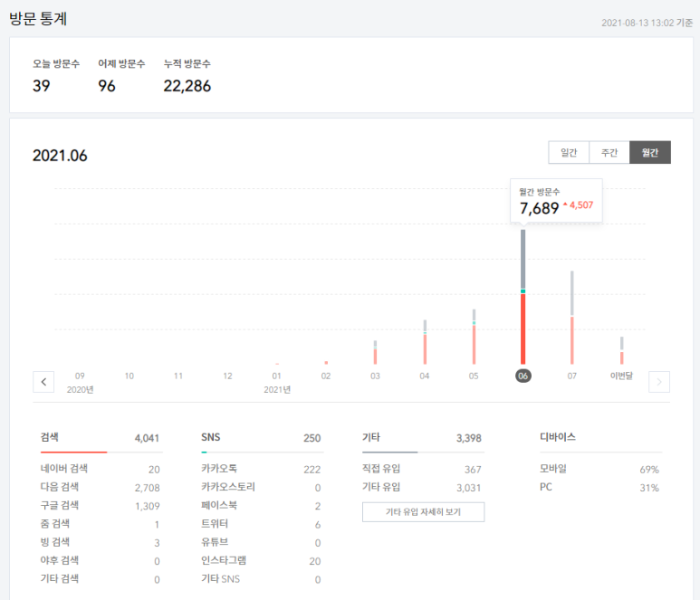Viewport: 700px width, 600px height.
Task: Click the 카카오톡 row
Action: coord(261,469)
